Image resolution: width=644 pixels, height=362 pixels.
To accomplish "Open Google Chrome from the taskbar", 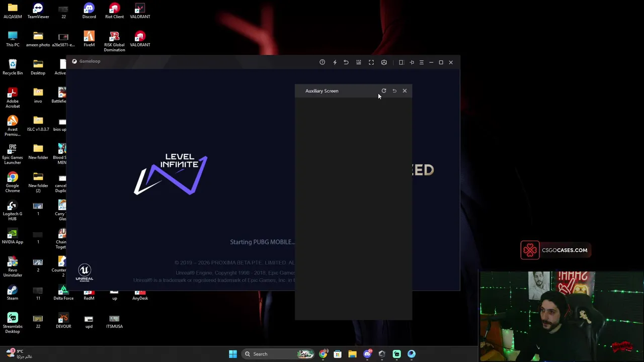I will coord(323,354).
